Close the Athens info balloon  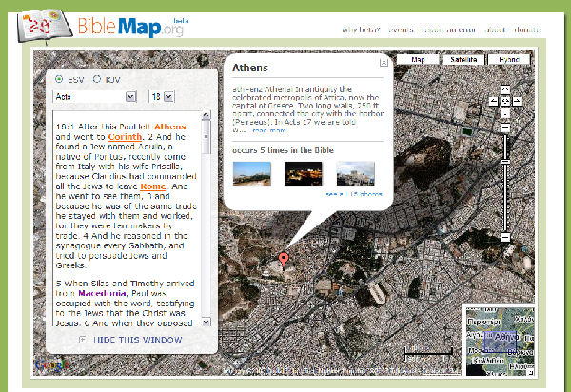[384, 63]
